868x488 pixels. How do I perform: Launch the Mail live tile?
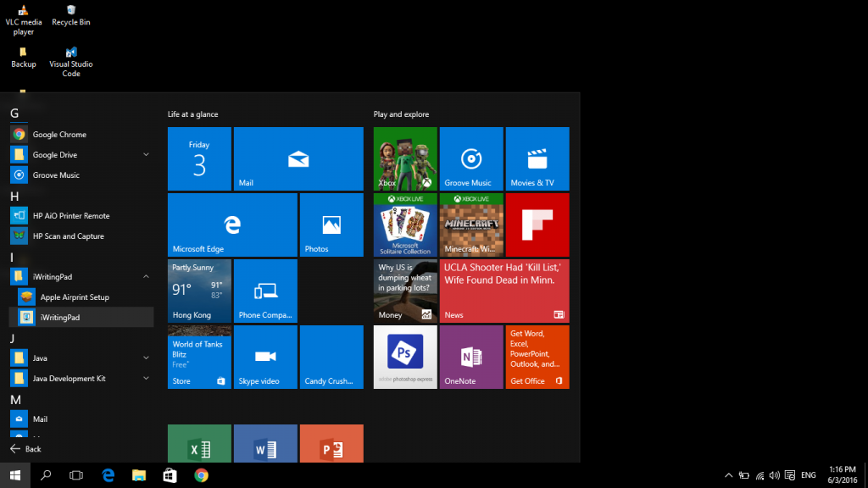point(298,158)
